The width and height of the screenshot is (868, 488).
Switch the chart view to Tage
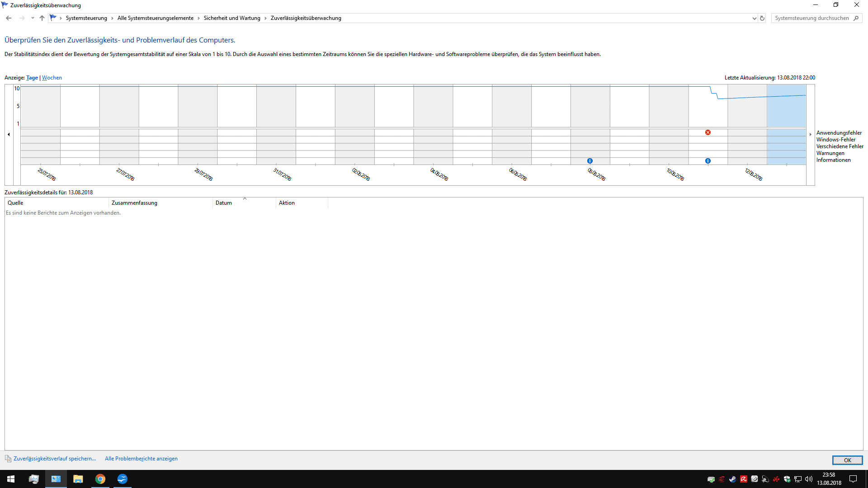(x=32, y=78)
